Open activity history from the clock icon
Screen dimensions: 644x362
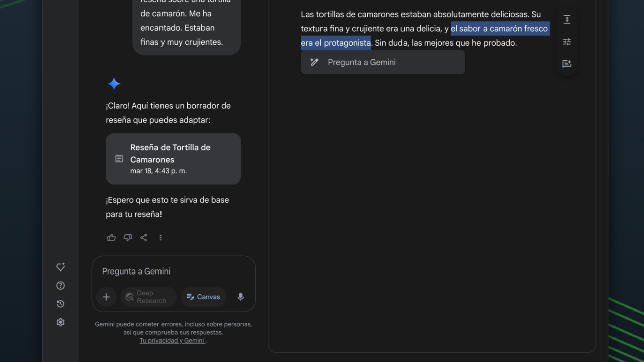pos(61,304)
